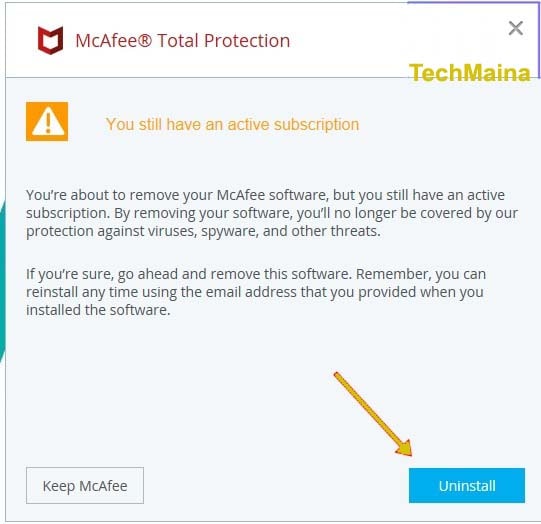
Task: Click the word 'Protection' in the header
Action: [x=247, y=40]
